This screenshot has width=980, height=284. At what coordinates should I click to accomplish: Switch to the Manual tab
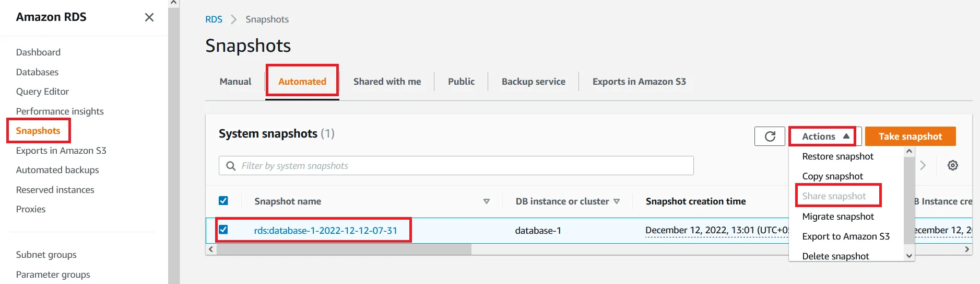click(235, 82)
